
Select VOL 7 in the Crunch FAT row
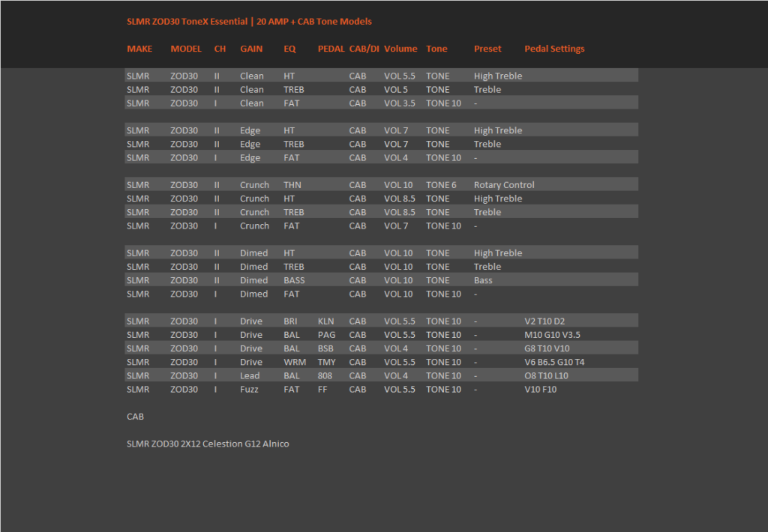click(x=396, y=226)
